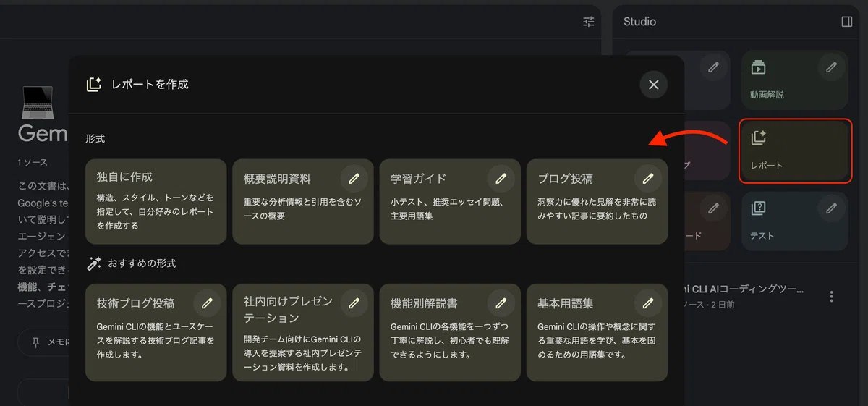Viewport: 868px width, 406px height.
Task: Select the 機能別解説書 suggested format
Action: coord(450,332)
